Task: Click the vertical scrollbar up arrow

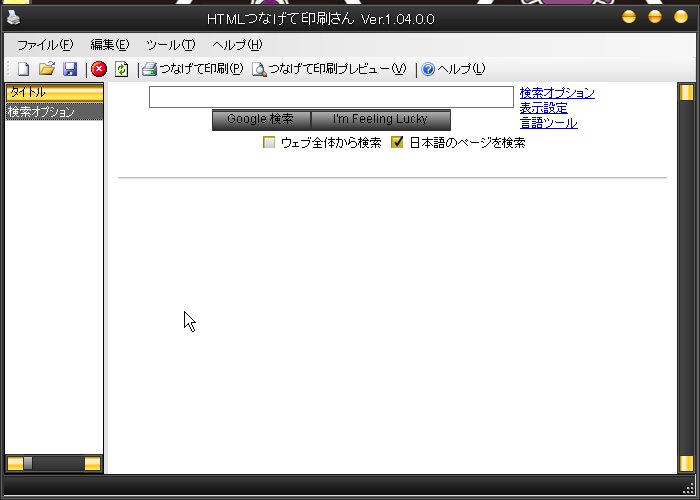Action: pyautogui.click(x=686, y=92)
